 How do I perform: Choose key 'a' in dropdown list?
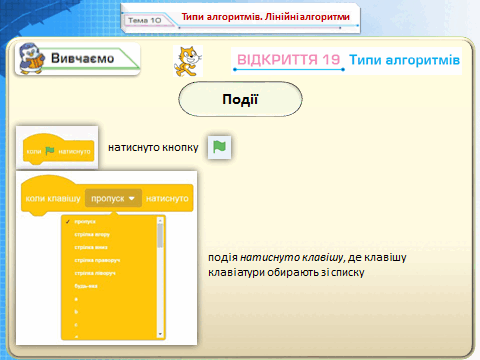tap(76, 299)
